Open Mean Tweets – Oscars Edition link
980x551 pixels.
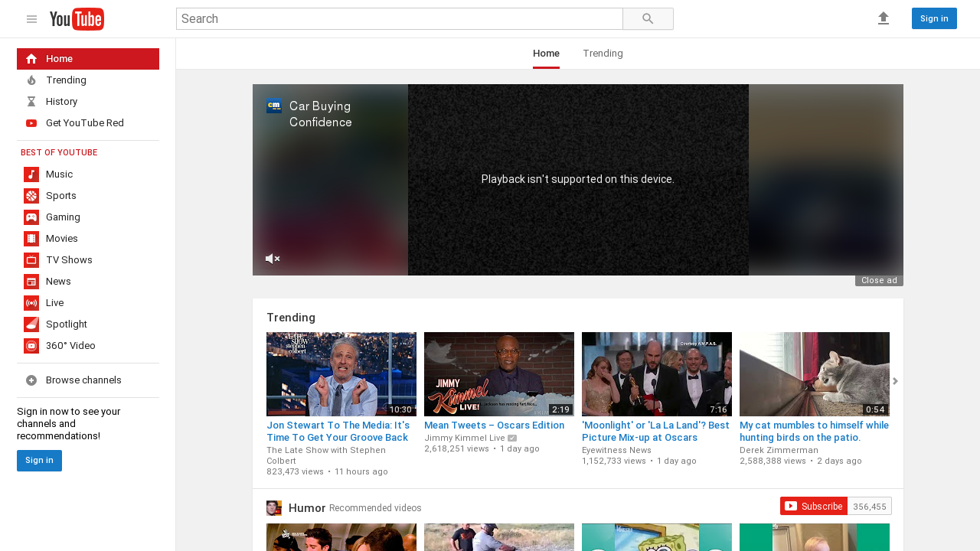pyautogui.click(x=494, y=425)
